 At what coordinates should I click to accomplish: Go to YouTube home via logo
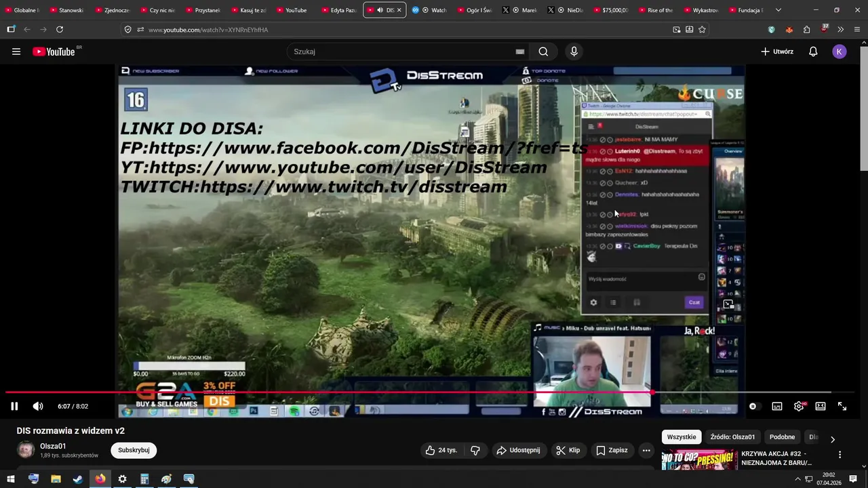54,52
